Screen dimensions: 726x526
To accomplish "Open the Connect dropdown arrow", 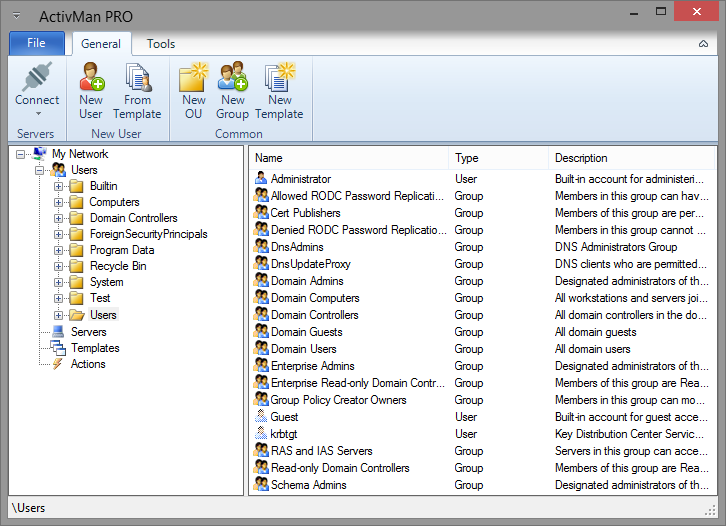I will 38,113.
